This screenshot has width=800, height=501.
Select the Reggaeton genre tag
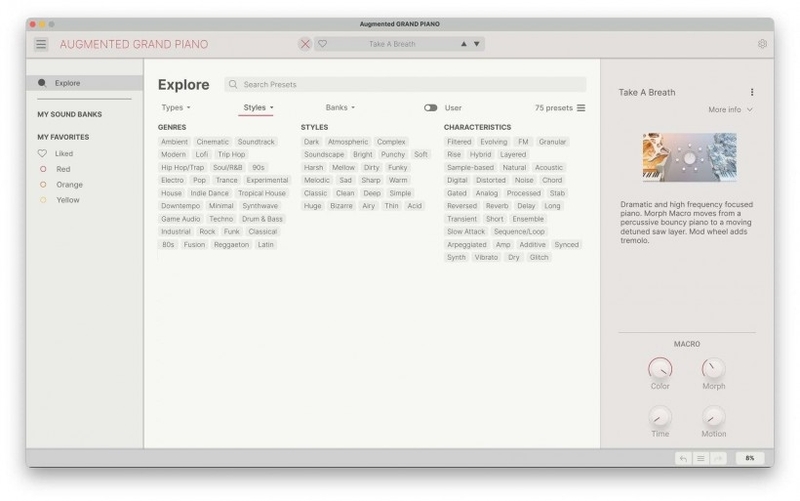pos(232,245)
